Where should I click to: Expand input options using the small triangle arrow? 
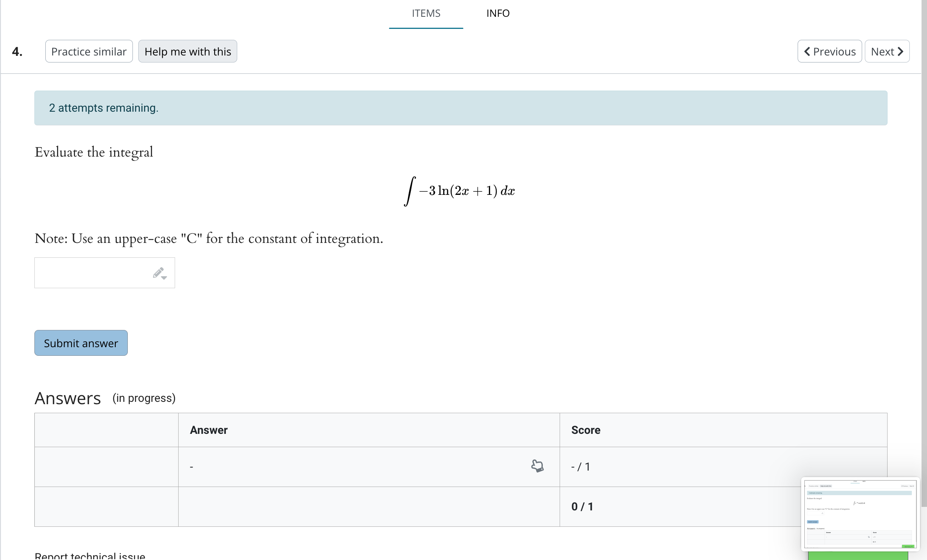pos(164,277)
